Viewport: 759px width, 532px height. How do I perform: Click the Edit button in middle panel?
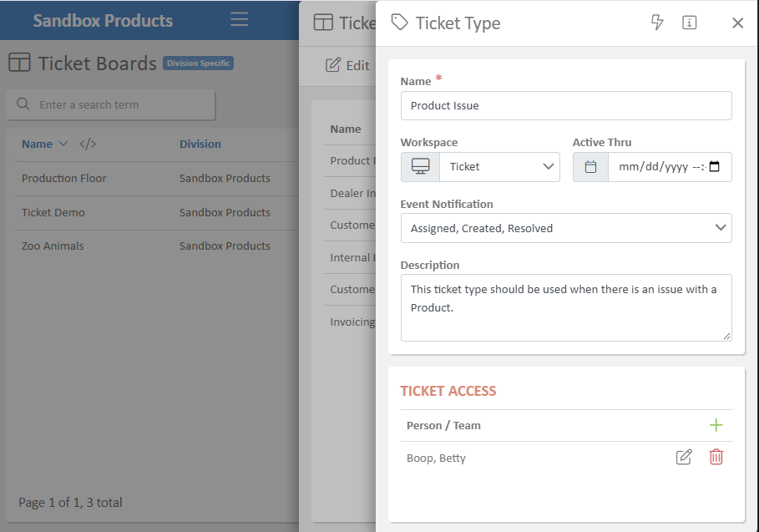[347, 65]
